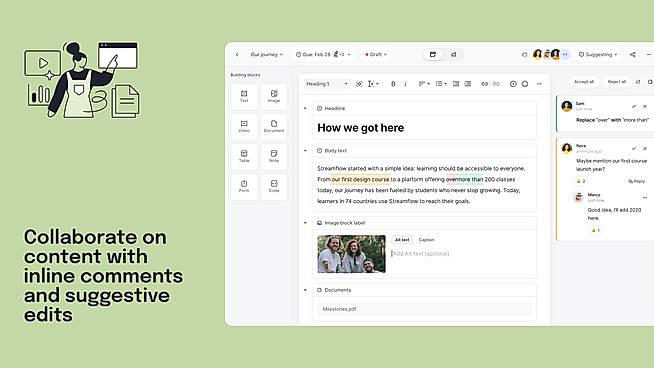
Task: Insert link using chain icon
Action: [484, 84]
